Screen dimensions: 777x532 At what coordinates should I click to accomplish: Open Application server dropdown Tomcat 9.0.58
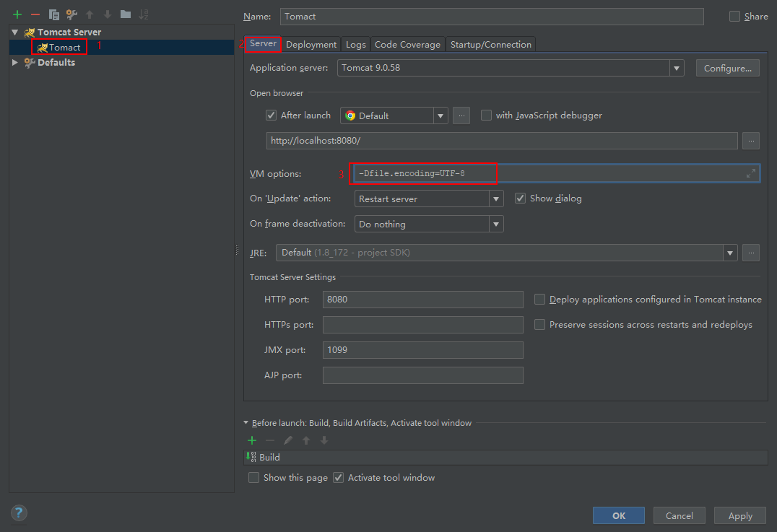[x=511, y=68]
